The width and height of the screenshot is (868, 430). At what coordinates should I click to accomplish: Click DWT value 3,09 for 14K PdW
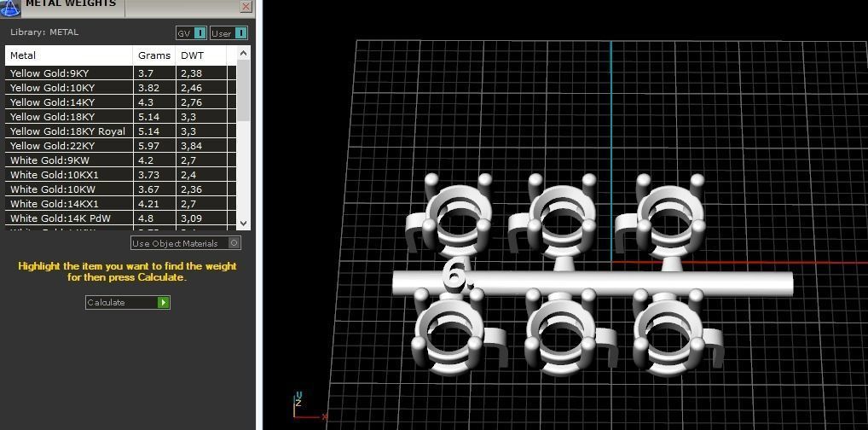point(192,218)
